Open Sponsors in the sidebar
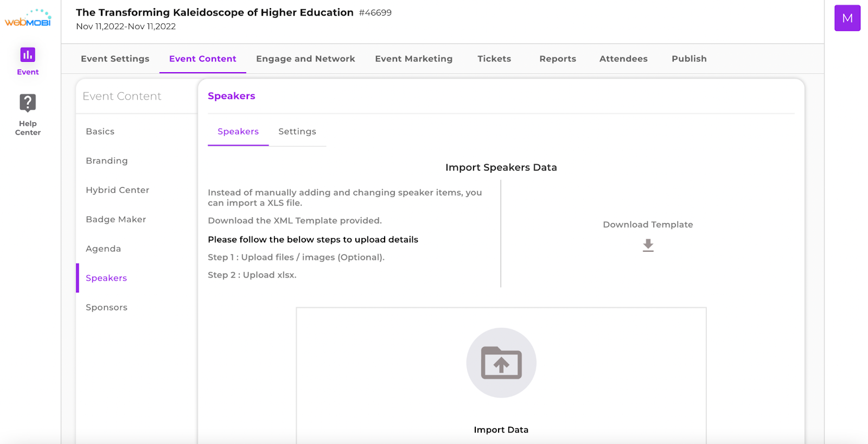Image resolution: width=868 pixels, height=444 pixels. point(107,307)
